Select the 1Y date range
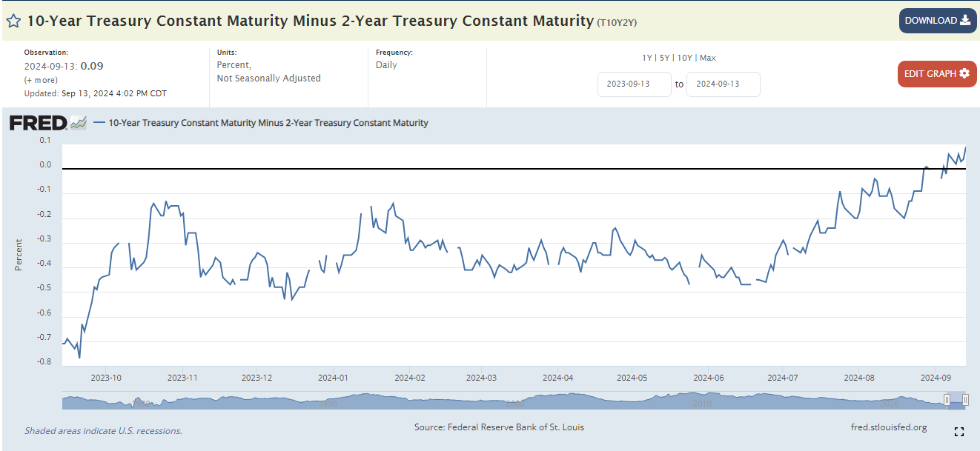This screenshot has height=451, width=980. [x=647, y=58]
